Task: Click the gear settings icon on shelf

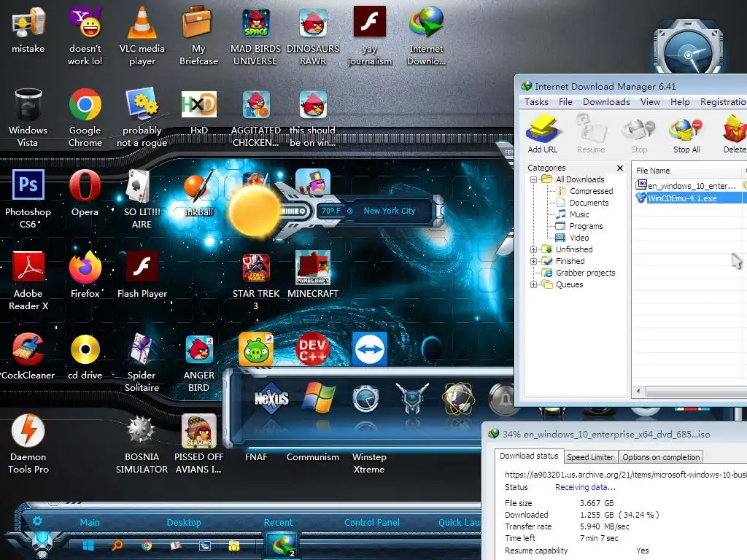Action: (37, 521)
